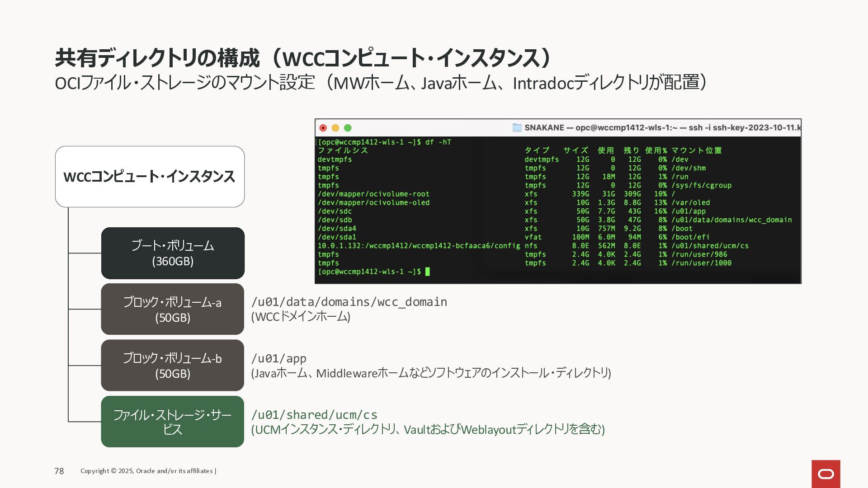Click the slide title 共有ディレクトリの構成
This screenshot has width=868, height=488.
click(303, 58)
